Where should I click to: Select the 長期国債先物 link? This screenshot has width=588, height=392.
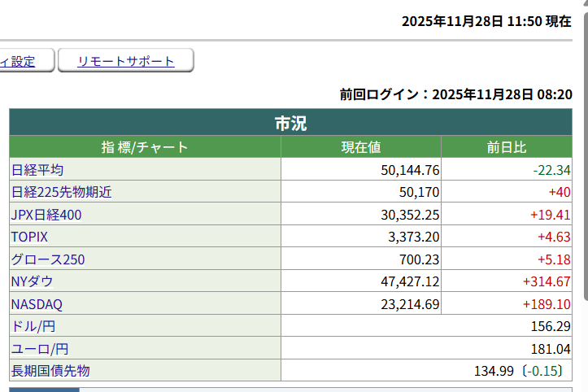pos(50,371)
